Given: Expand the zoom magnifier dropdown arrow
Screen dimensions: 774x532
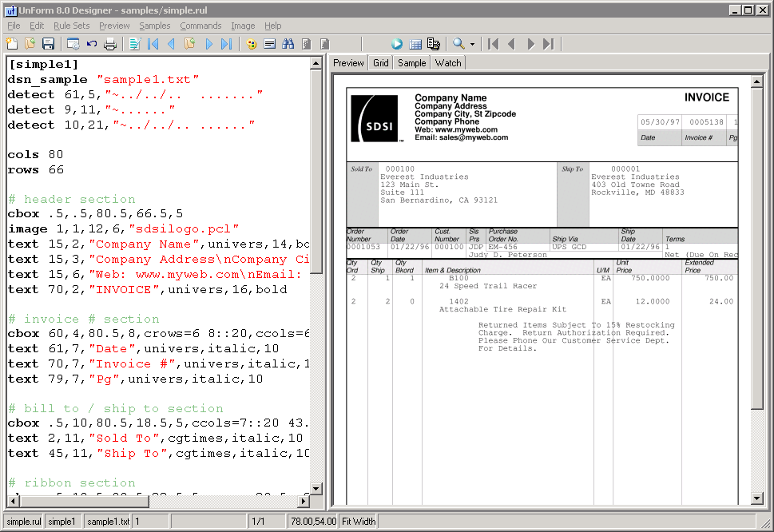Looking at the screenshot, I should (472, 45).
